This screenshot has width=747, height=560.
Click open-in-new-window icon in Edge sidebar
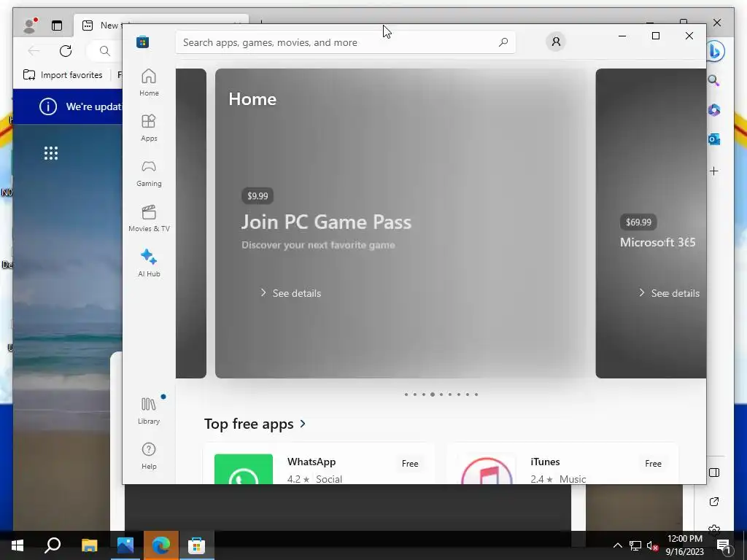[714, 502]
